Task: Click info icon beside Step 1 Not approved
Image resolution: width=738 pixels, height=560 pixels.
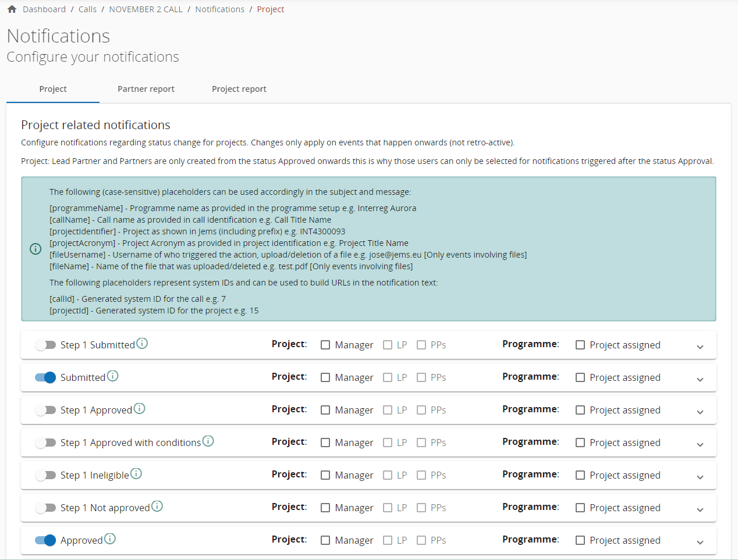Action: pos(157,507)
